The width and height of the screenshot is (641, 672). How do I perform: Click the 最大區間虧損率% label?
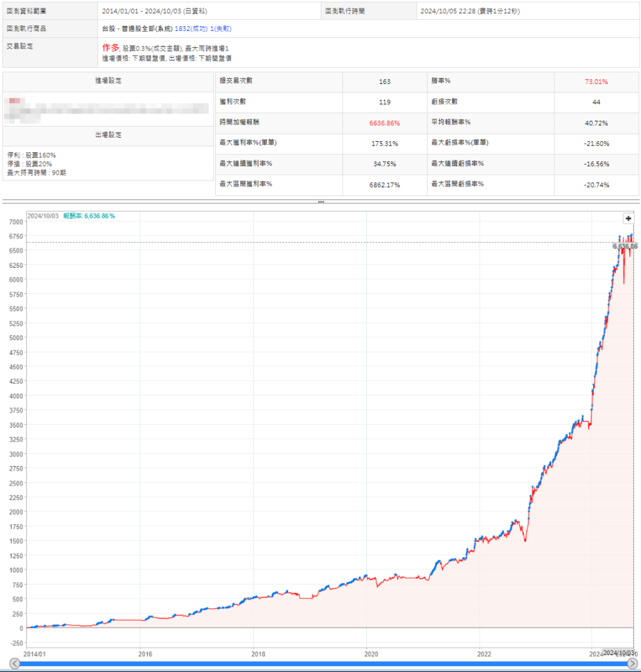[x=457, y=184]
